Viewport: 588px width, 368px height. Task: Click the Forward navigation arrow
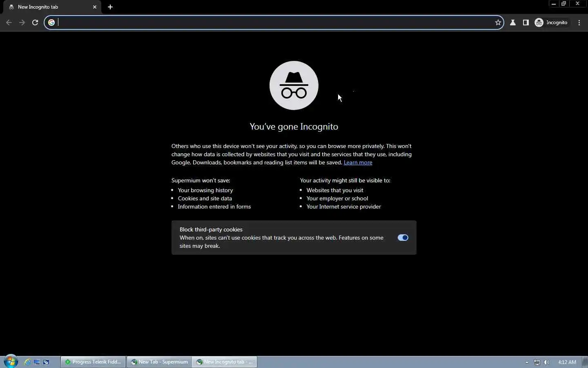22,22
